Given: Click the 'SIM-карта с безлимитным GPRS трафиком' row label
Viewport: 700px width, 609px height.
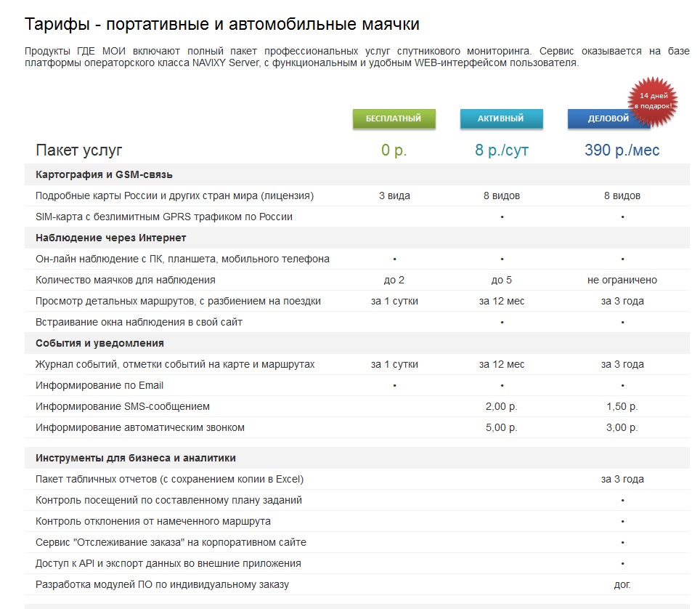Looking at the screenshot, I should coord(164,217).
